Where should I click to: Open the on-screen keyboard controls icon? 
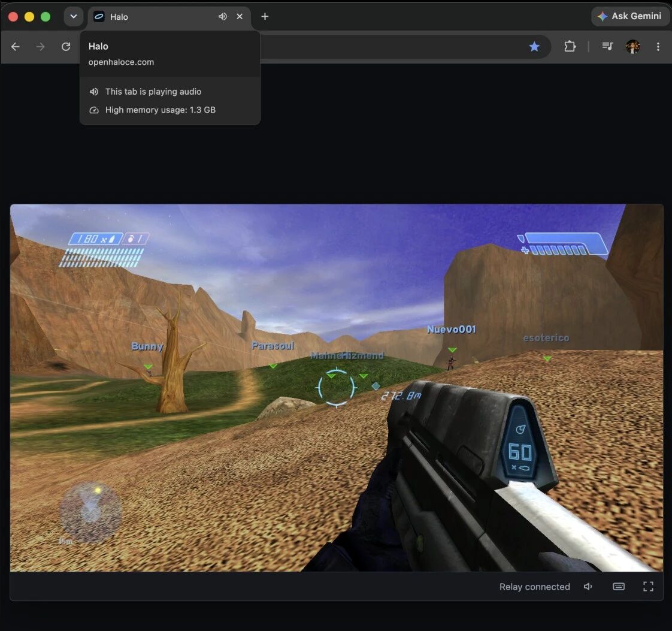coord(619,587)
